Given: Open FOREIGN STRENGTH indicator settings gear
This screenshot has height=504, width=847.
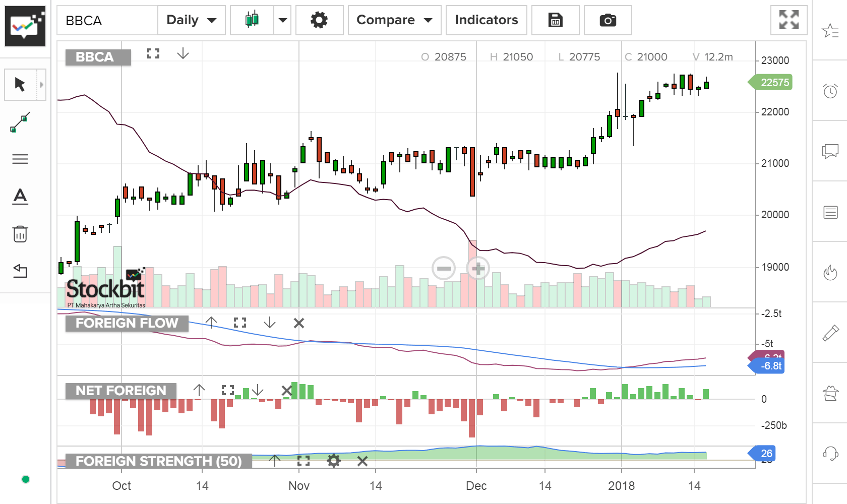Looking at the screenshot, I should point(333,461).
